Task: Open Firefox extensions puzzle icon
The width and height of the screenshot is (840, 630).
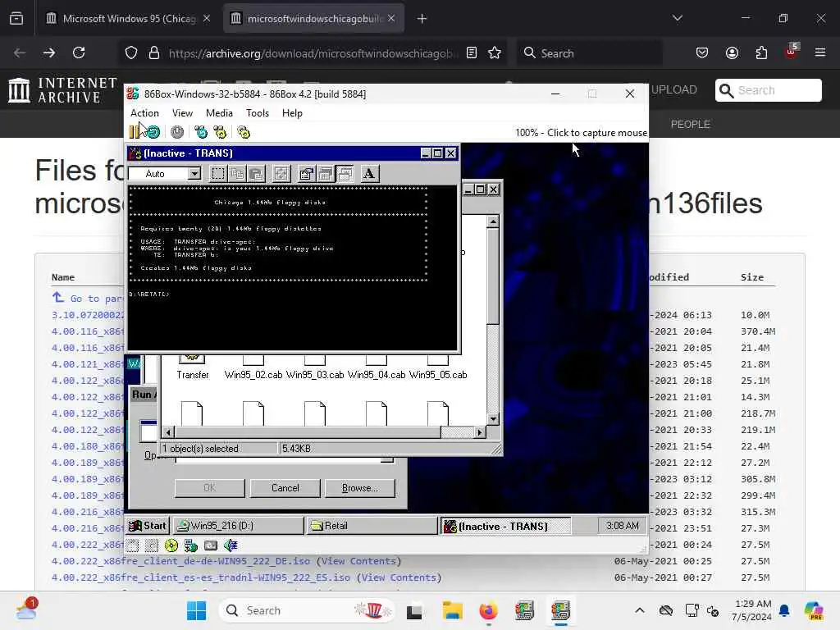Action: [x=761, y=53]
